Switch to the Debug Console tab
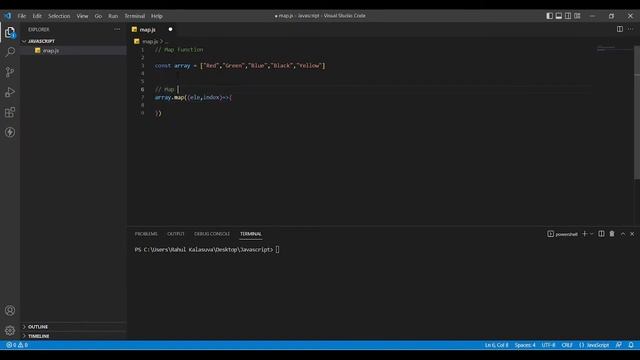This screenshot has width=640, height=360. pos(212,234)
